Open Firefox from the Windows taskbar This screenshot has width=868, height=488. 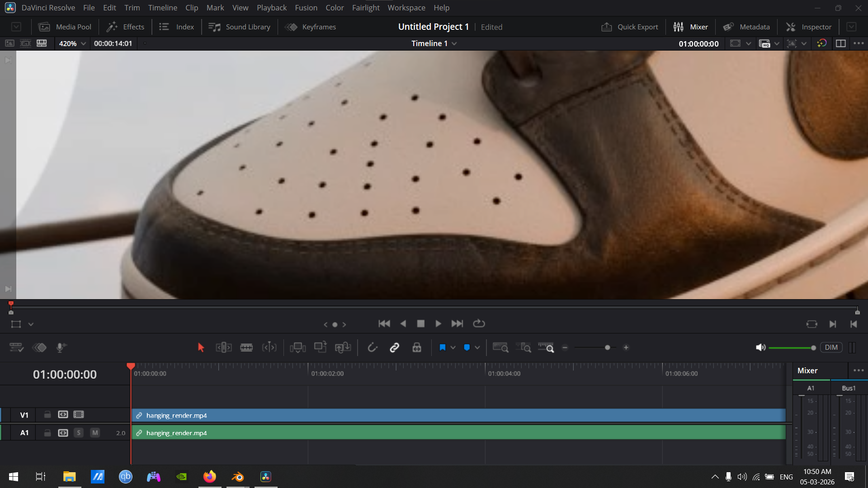click(x=210, y=477)
